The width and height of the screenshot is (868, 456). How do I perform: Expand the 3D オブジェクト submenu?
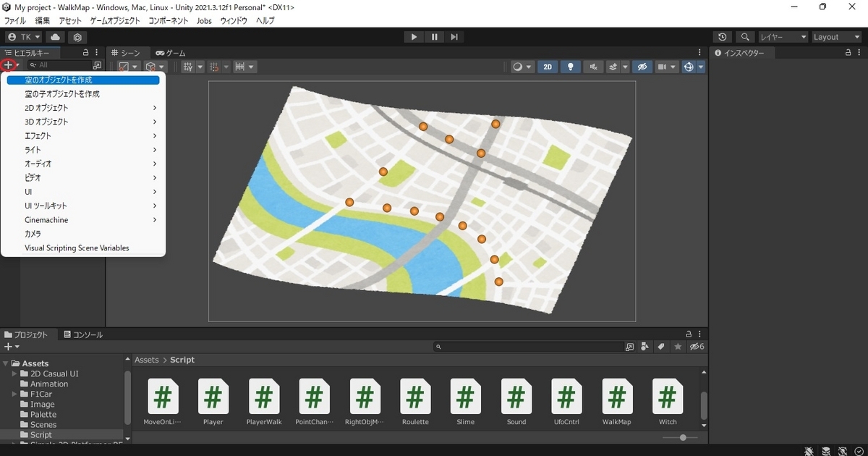point(83,122)
